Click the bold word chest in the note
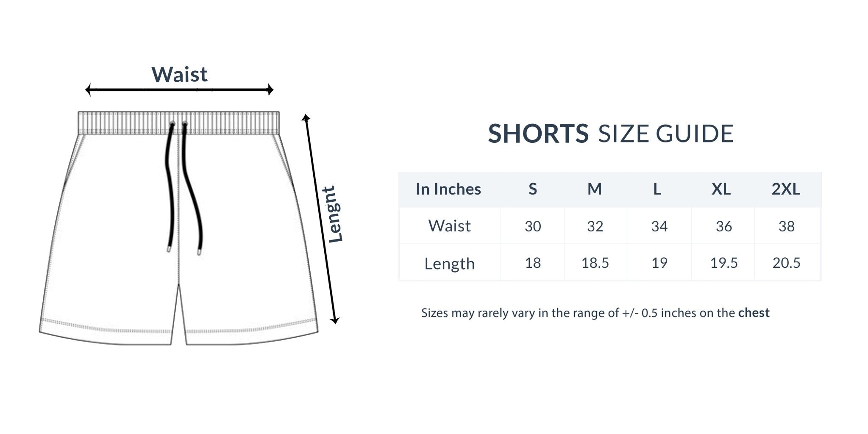The image size is (868, 434). [x=754, y=313]
